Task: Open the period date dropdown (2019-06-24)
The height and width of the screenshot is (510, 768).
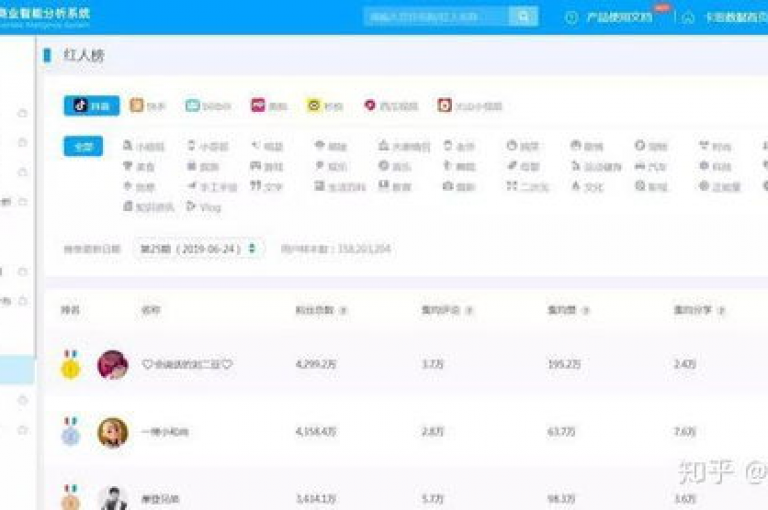Action: [199, 249]
